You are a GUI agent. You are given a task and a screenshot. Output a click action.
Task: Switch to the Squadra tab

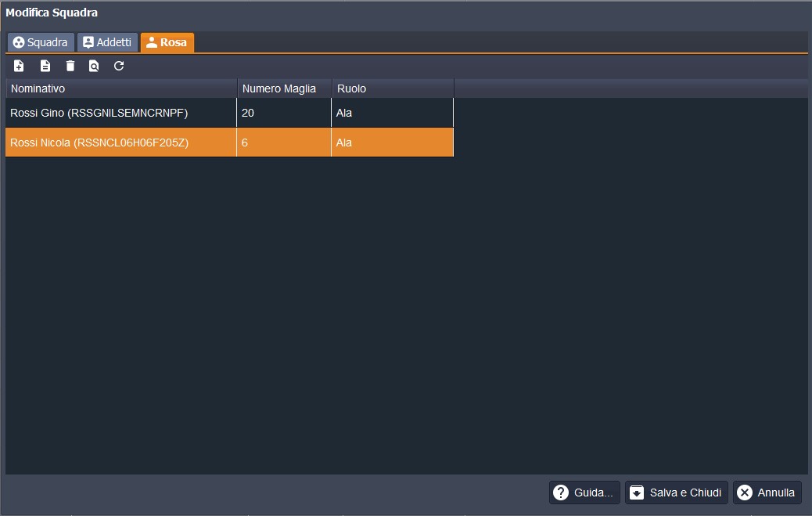41,42
